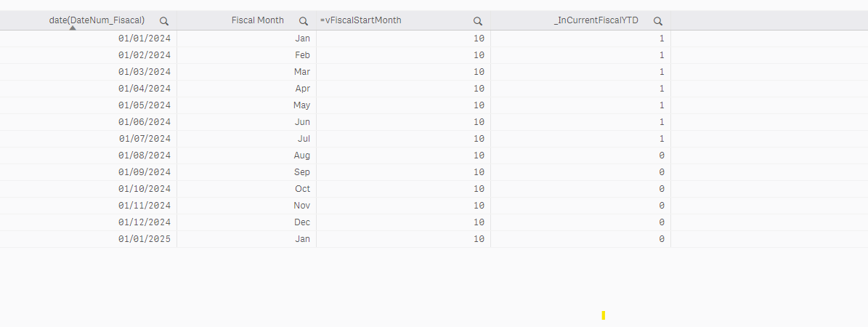The width and height of the screenshot is (868, 327).
Task: Click the 01/05/2024 date cell
Action: pos(145,105)
